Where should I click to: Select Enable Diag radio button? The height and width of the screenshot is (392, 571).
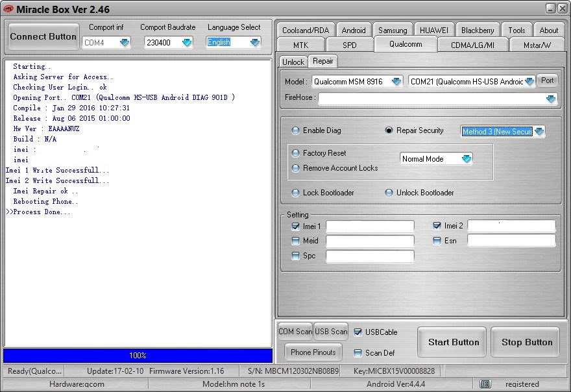click(296, 130)
